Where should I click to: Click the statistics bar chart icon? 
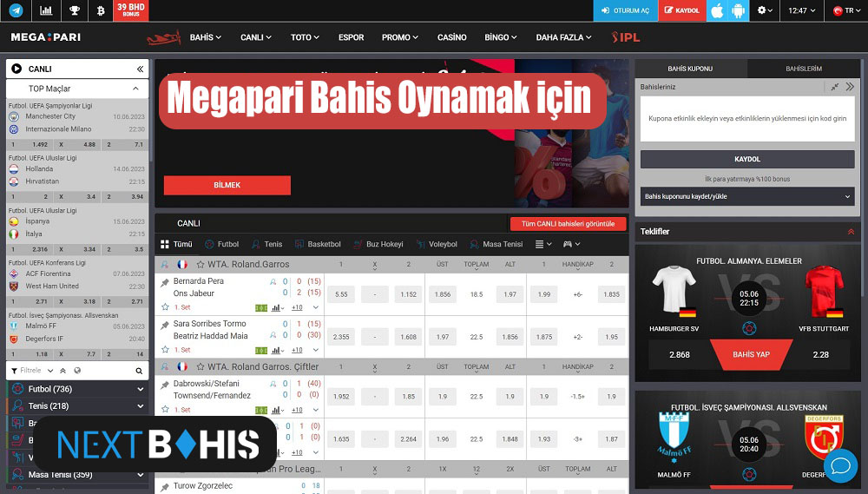(x=47, y=10)
